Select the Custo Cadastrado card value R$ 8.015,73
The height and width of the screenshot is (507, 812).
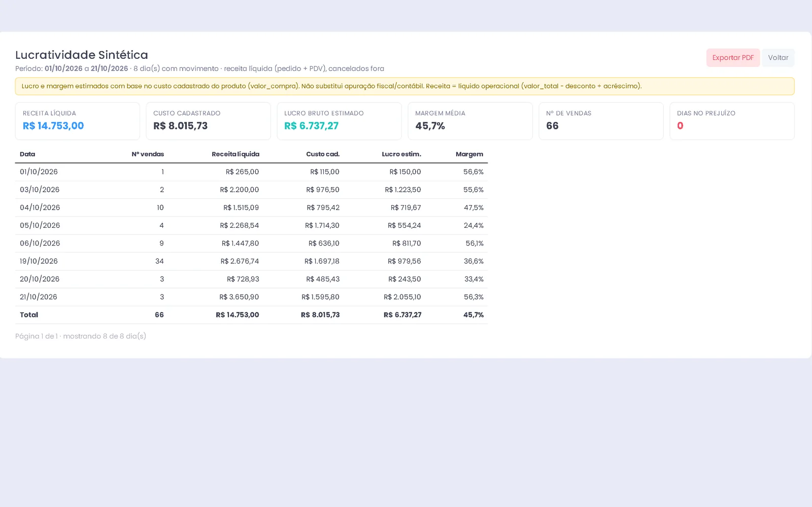coord(181,126)
